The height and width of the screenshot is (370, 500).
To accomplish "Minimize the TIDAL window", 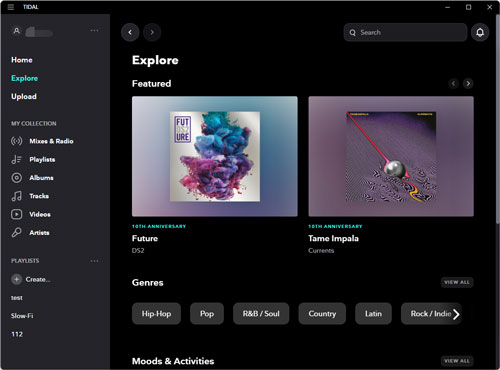I will [447, 7].
